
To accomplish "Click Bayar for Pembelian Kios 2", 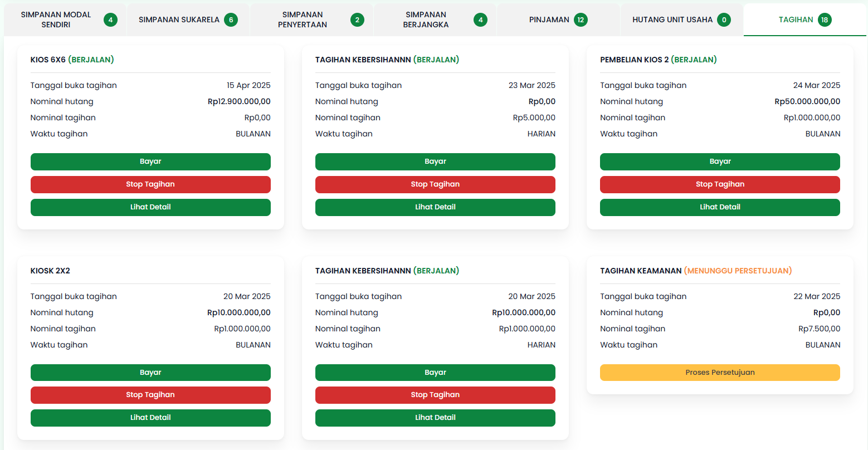I will 720,162.
